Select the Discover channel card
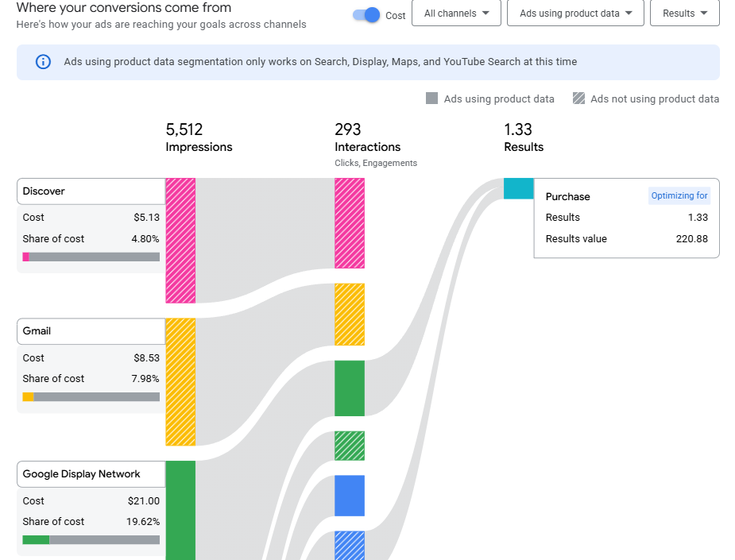This screenshot has width=735, height=560. 90,191
